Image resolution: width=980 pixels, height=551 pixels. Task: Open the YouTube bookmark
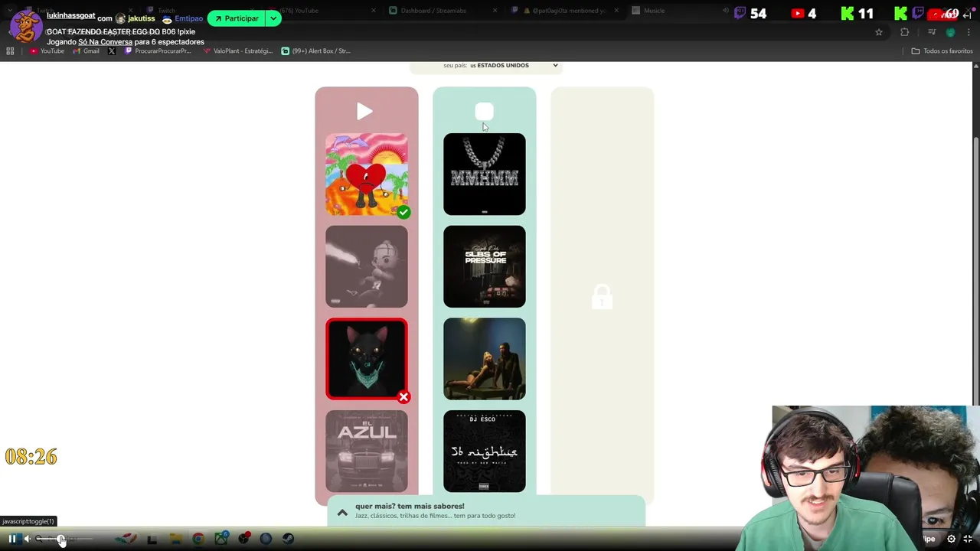pos(47,51)
